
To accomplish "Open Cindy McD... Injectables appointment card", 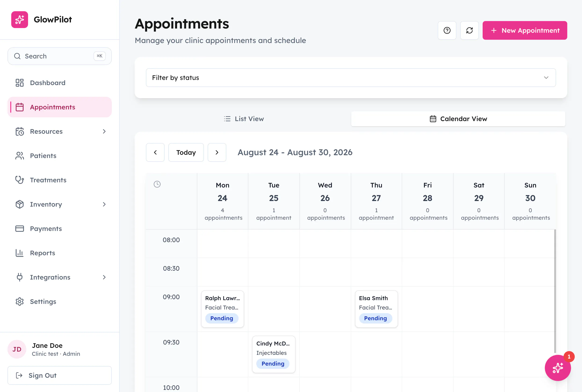I will point(274,354).
